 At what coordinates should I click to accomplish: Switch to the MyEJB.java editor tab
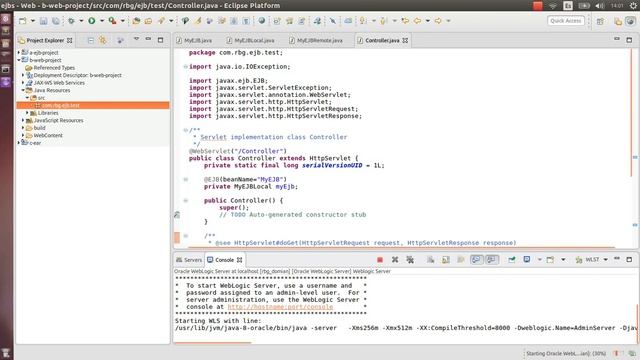pyautogui.click(x=194, y=40)
